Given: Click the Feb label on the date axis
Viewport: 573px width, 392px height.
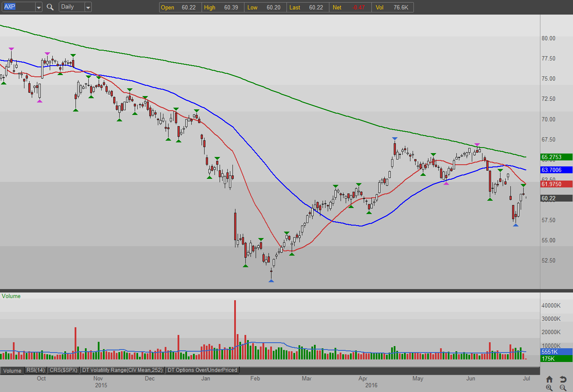Looking at the screenshot, I should [x=255, y=378].
